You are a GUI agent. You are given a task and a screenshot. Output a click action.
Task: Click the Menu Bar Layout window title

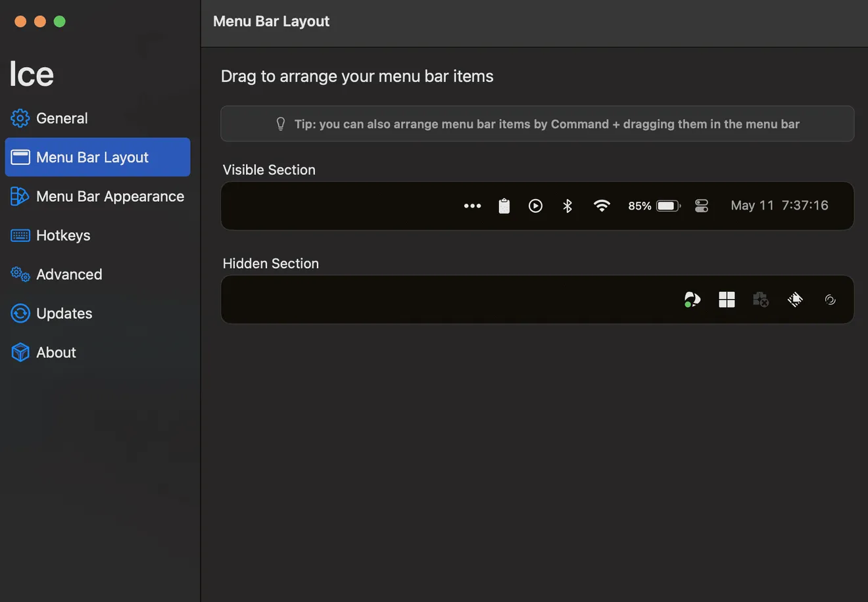(271, 21)
